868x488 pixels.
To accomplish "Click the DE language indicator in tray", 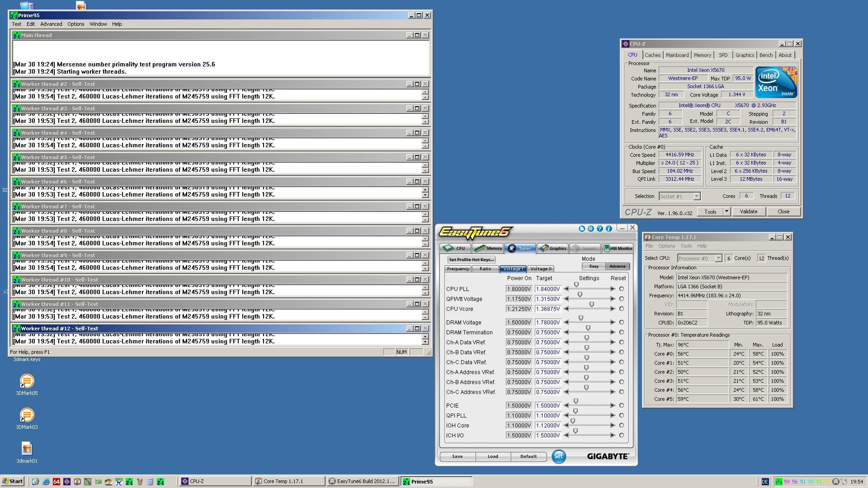I will pos(765,482).
